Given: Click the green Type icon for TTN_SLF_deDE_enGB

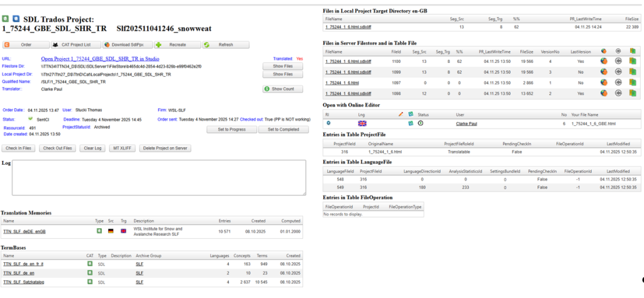Looking at the screenshot, I should tap(99, 231).
